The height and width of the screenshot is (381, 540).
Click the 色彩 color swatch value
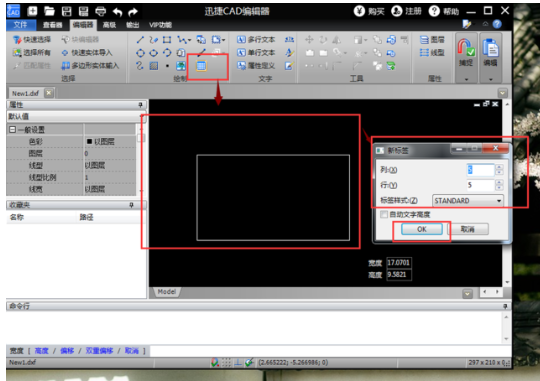pos(90,142)
